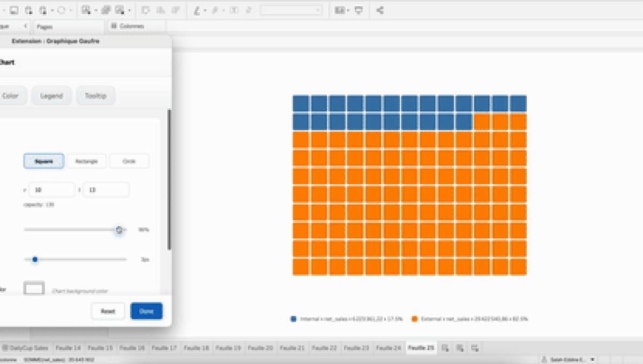Open the empty dropdown box in toolbar
The image size is (643, 364).
click(x=291, y=10)
